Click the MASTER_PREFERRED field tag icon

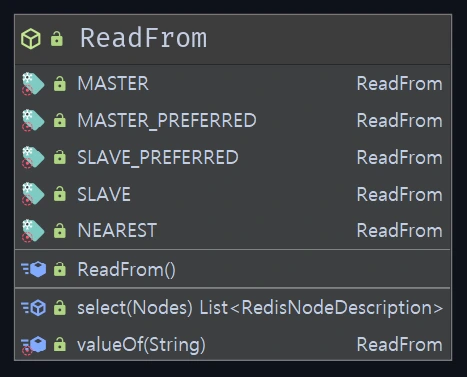(x=33, y=120)
